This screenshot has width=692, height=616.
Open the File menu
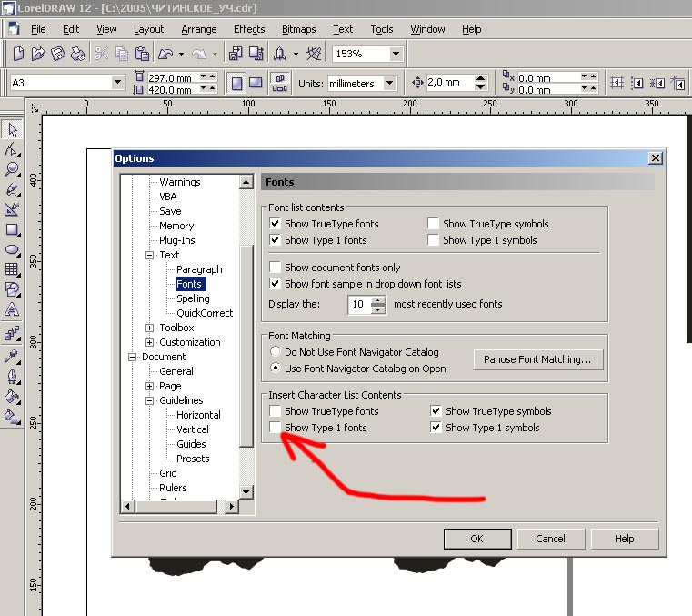point(38,30)
